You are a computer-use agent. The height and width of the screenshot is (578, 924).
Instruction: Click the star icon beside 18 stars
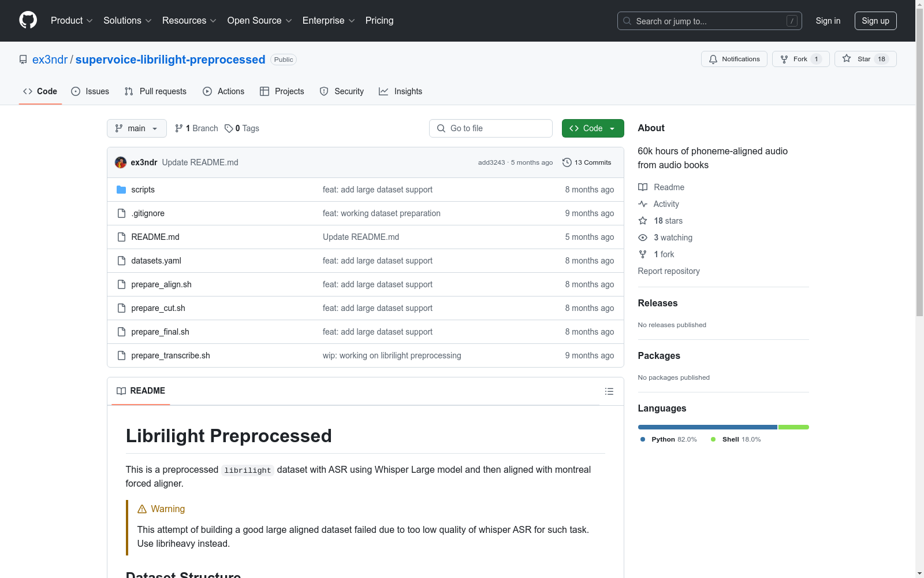pos(643,221)
